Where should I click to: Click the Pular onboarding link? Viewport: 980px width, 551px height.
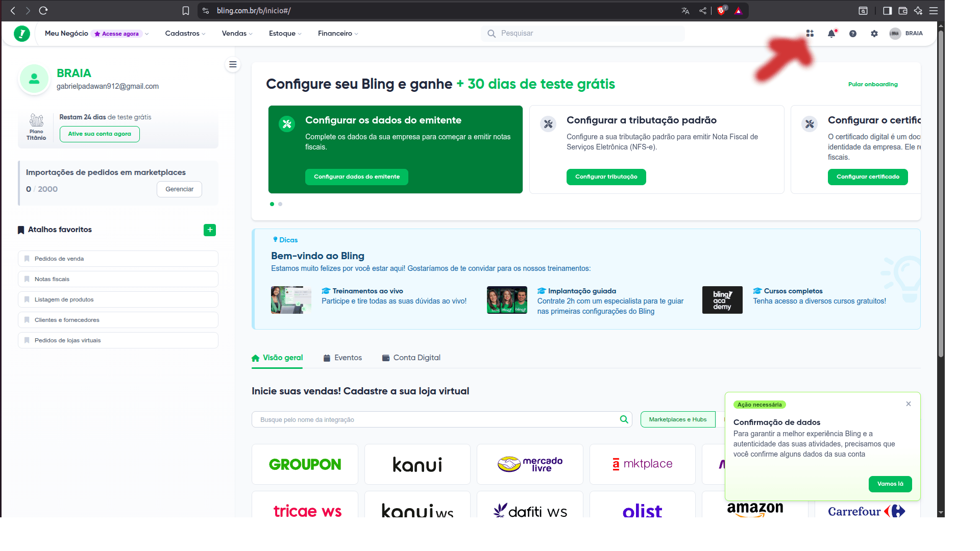coord(873,84)
